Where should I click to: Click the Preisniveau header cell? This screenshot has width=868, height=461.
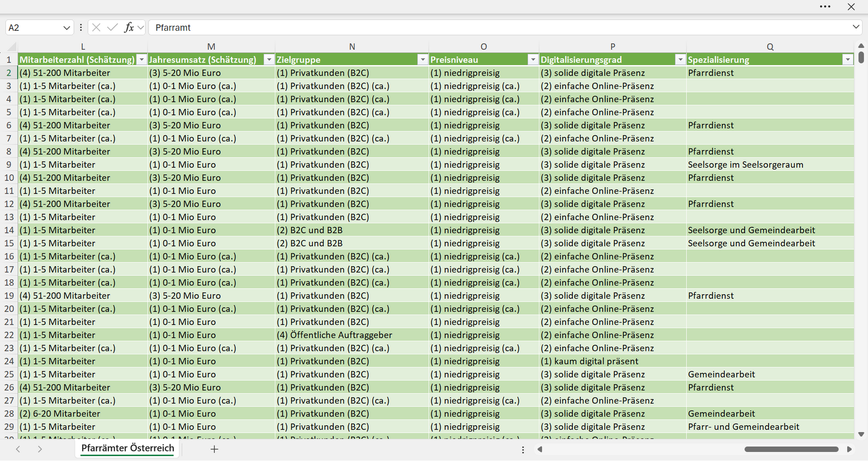[484, 60]
